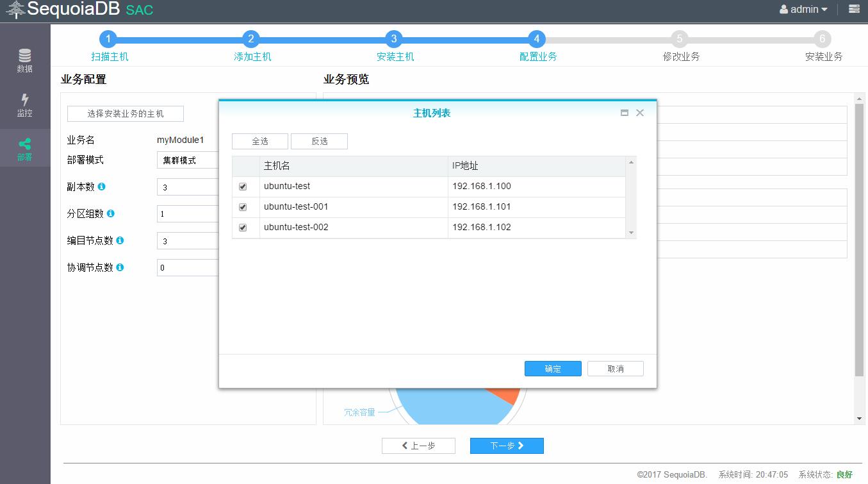Uncheck host ubuntu-test checkbox

point(243,187)
